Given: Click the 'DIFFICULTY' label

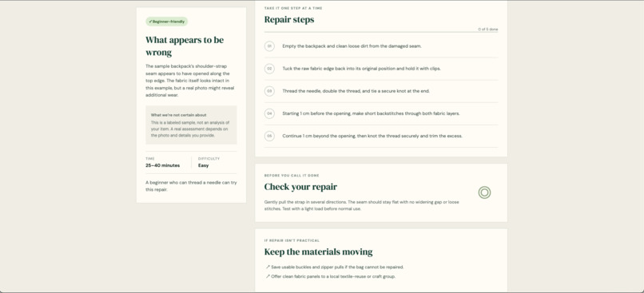Looking at the screenshot, I should pos(209,158).
